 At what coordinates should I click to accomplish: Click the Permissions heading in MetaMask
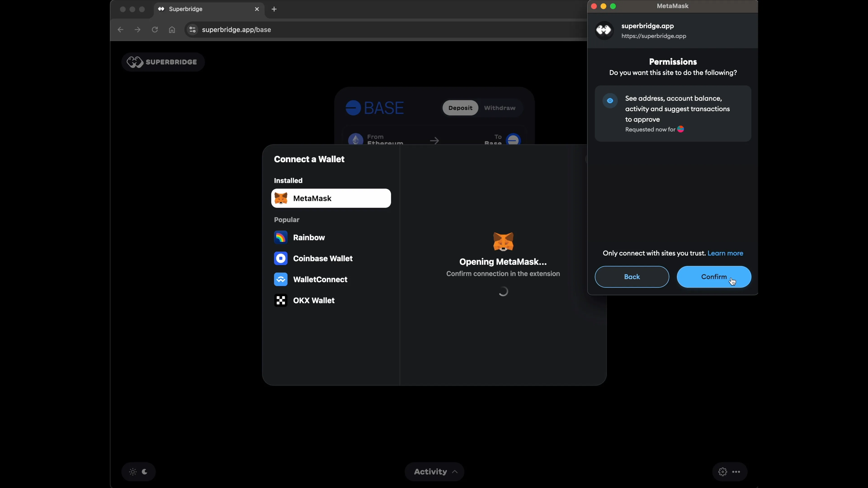click(x=673, y=62)
